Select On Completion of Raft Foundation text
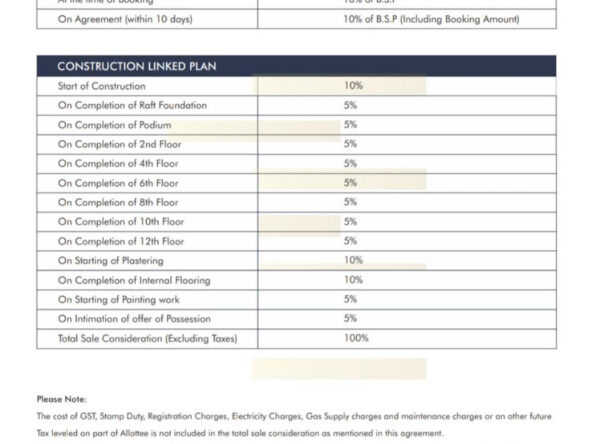The height and width of the screenshot is (444, 592). [x=132, y=105]
